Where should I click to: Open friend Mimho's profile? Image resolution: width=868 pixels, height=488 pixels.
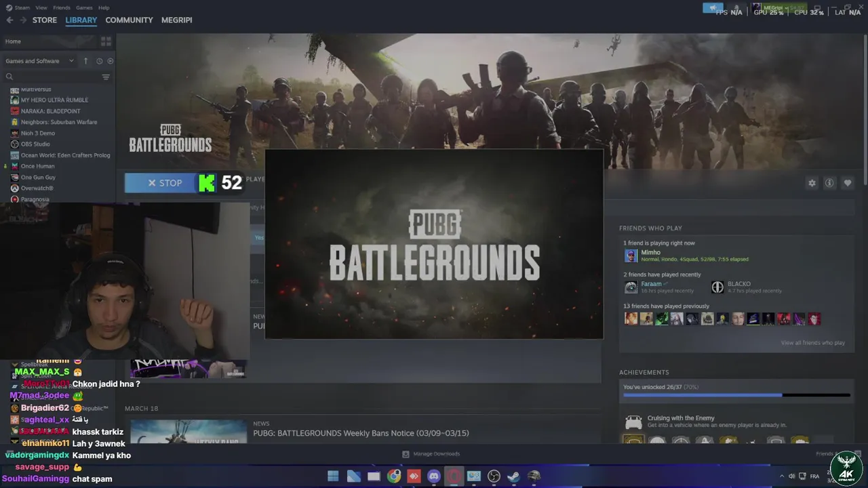pyautogui.click(x=650, y=252)
